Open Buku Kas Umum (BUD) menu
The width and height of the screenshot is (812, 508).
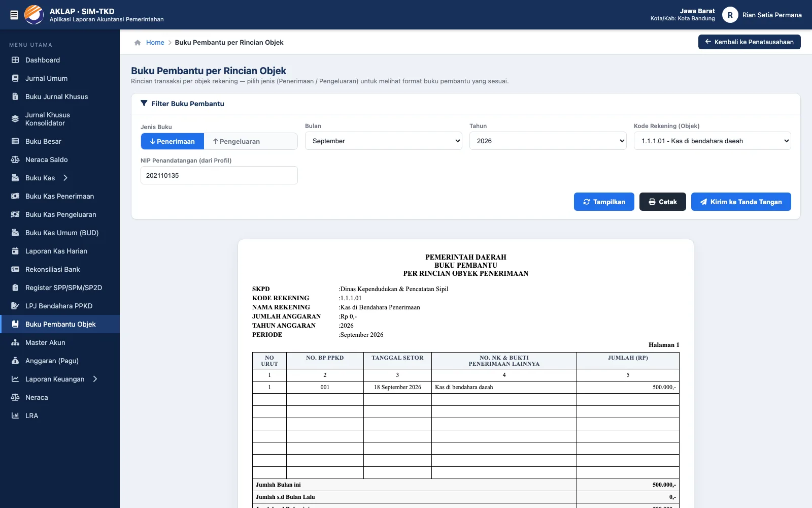[x=60, y=233]
